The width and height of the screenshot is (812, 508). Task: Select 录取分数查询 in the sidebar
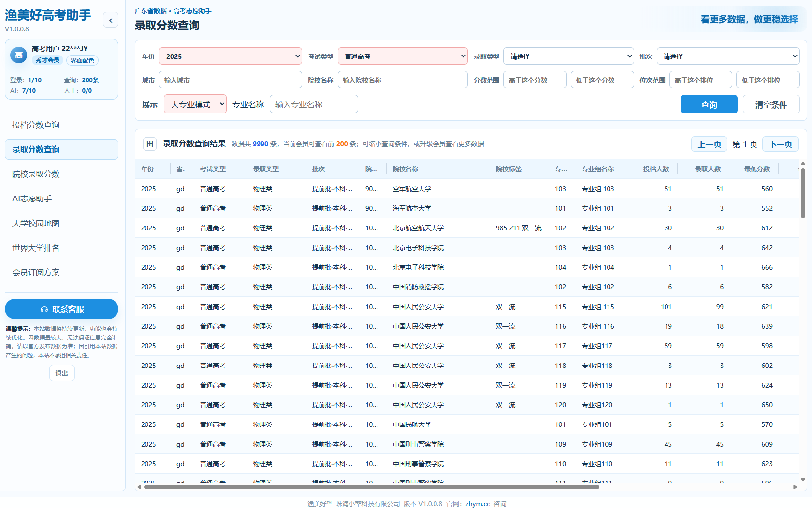click(61, 149)
